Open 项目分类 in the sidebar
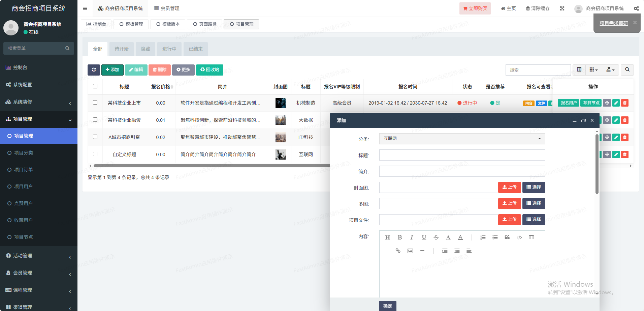This screenshot has width=644, height=311. pyautogui.click(x=24, y=153)
